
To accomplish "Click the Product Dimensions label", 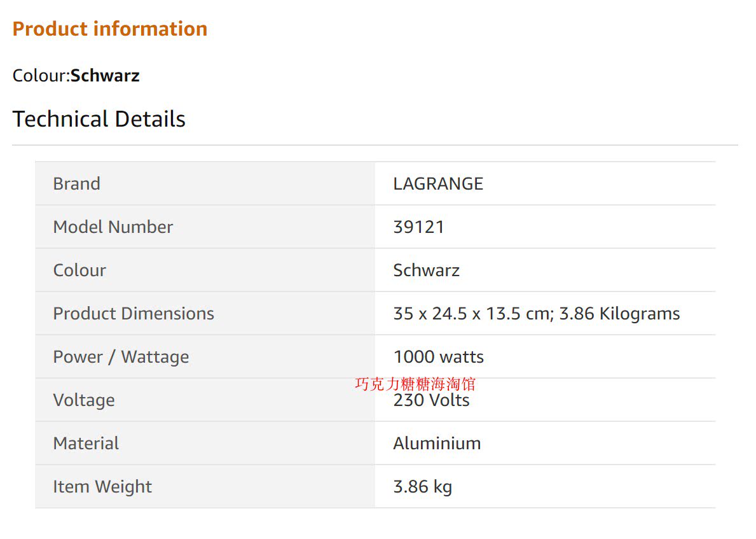I will (134, 314).
